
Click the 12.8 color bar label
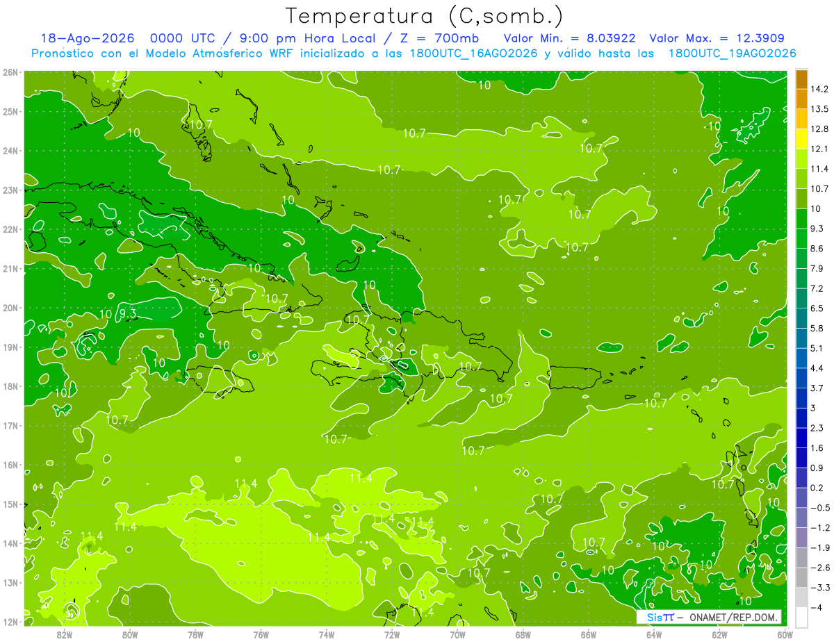tap(819, 129)
